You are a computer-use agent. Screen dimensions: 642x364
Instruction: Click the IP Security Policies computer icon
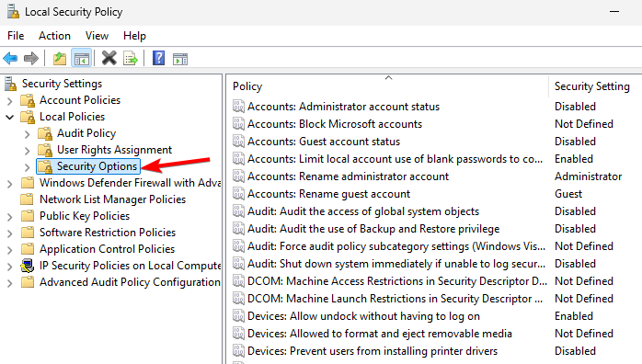coord(28,266)
